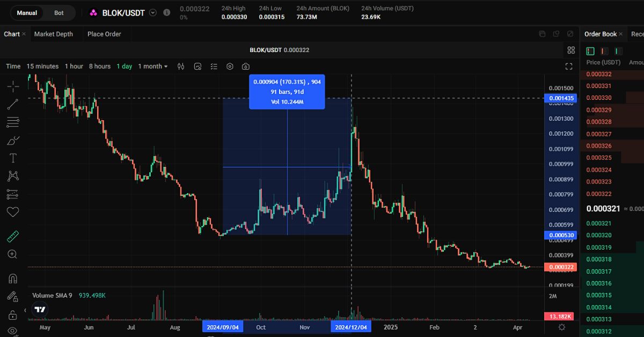The width and height of the screenshot is (644, 337).
Task: Click the info icon next to BLOK/USDT
Action: pyautogui.click(x=167, y=12)
